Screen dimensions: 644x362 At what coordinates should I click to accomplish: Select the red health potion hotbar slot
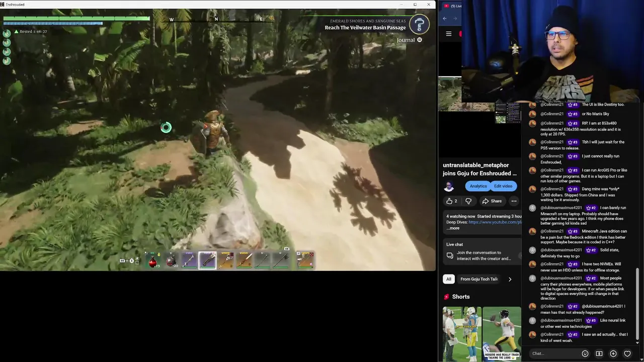[153, 260]
